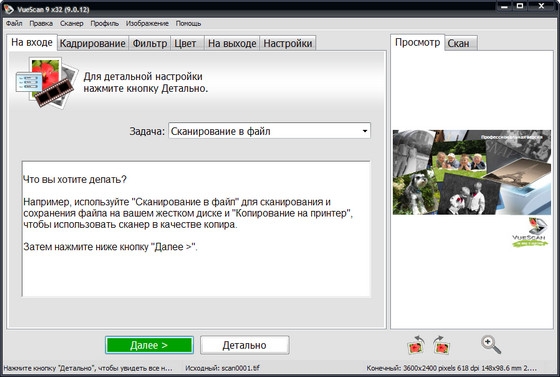Switch to the На входе tab
This screenshot has width=560, height=377.
[x=32, y=42]
